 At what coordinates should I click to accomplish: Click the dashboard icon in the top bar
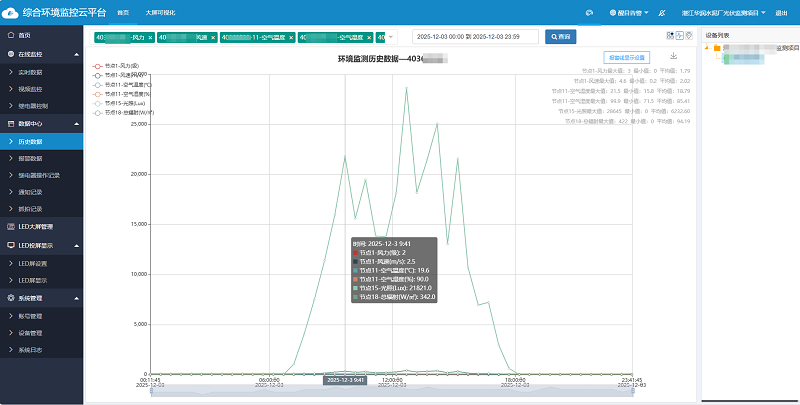click(590, 12)
